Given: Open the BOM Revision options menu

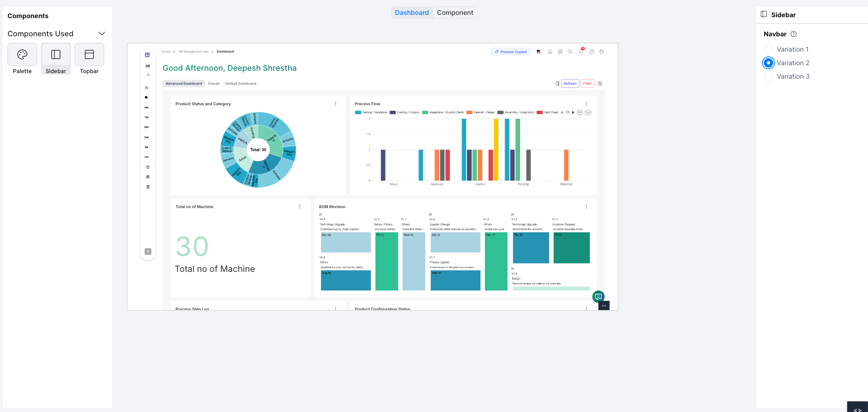Looking at the screenshot, I should 586,207.
